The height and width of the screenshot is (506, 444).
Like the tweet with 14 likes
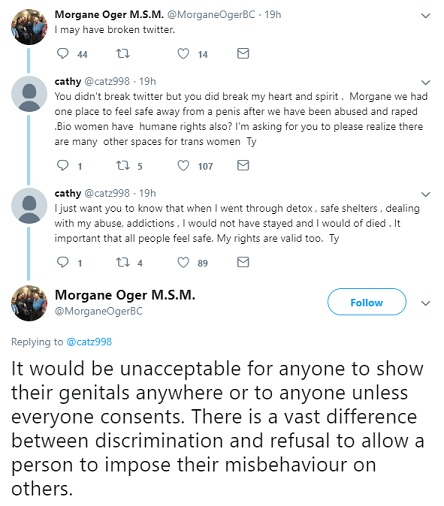pos(183,53)
